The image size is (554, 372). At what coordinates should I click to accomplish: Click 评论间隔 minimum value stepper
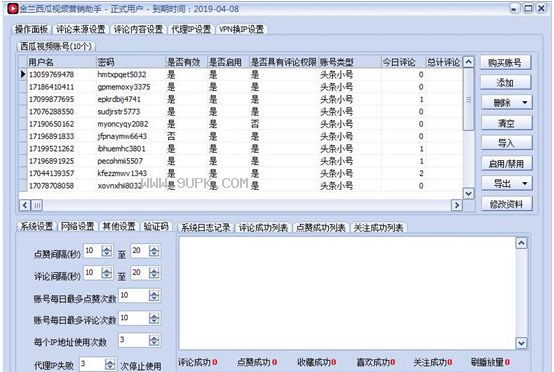point(107,273)
